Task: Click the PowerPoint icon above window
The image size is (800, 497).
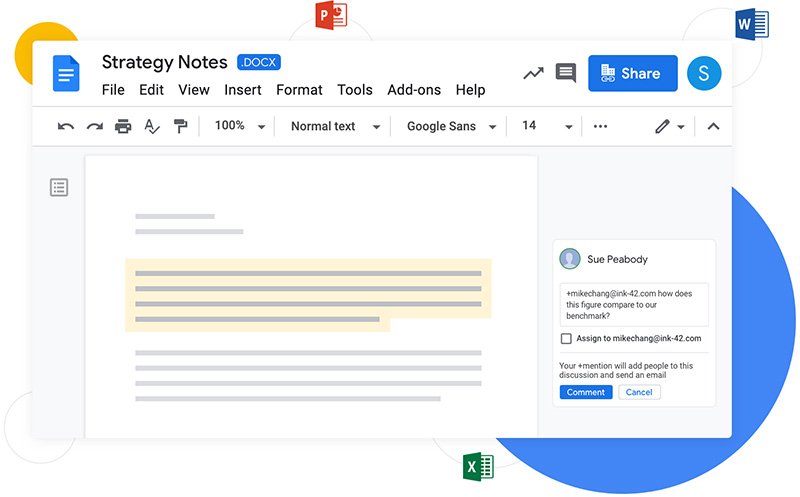Action: click(331, 15)
